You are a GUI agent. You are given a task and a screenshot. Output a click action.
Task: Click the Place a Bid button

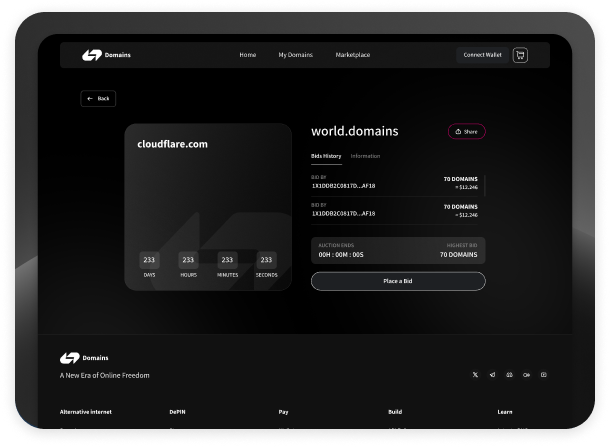click(398, 281)
